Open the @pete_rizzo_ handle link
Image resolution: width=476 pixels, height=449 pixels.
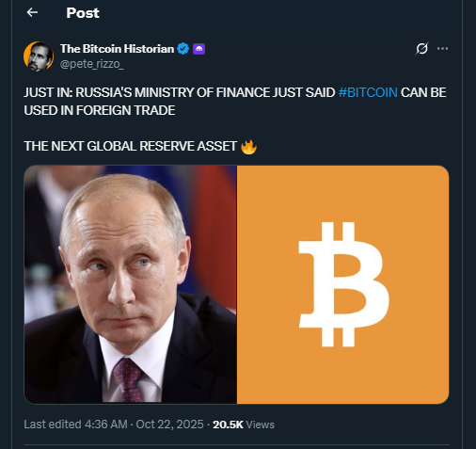(x=91, y=64)
